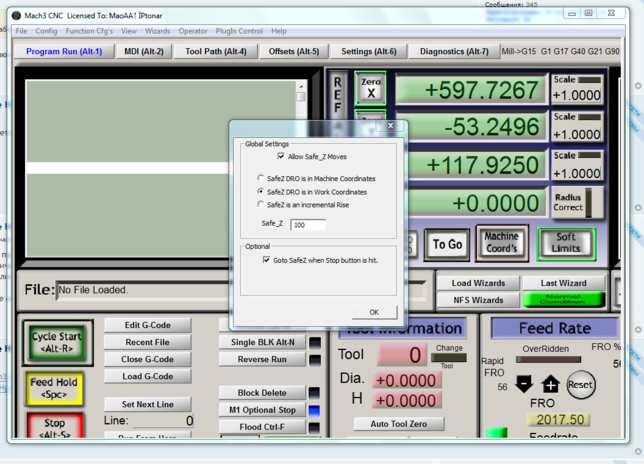Click the green Normal Condition indicator
This screenshot has height=464, width=644.
point(563,299)
